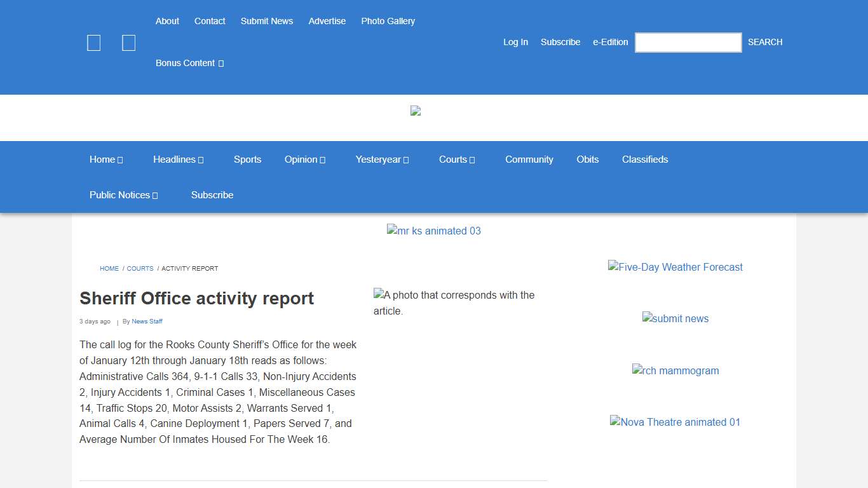Screen dimensions: 868x488
Task: Click the e-Edition link
Action: [609, 42]
